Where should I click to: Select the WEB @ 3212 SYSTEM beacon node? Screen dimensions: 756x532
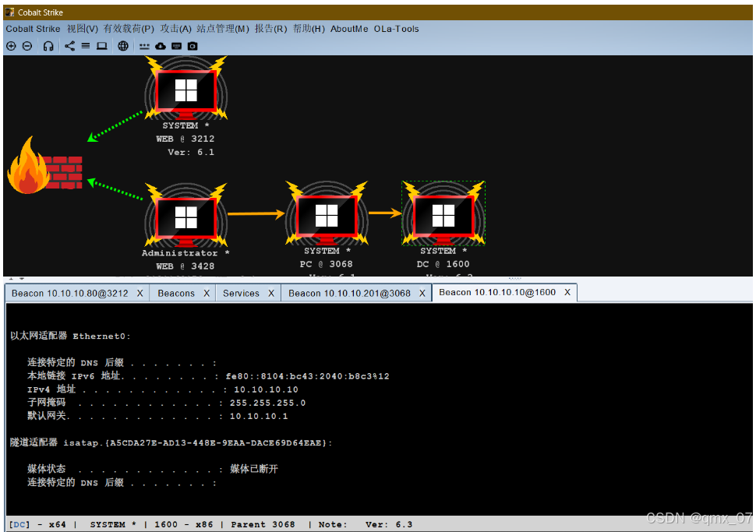click(186, 89)
